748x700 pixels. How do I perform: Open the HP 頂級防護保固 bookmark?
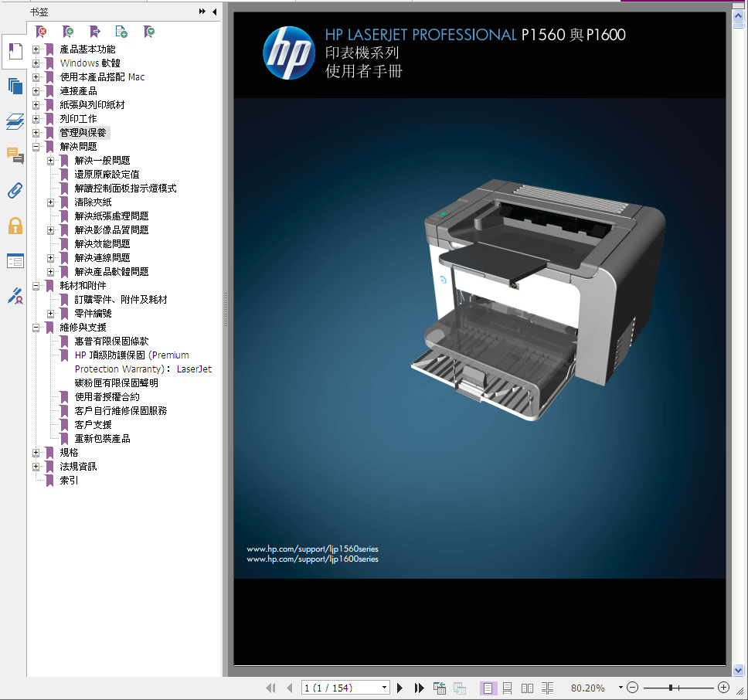143,369
